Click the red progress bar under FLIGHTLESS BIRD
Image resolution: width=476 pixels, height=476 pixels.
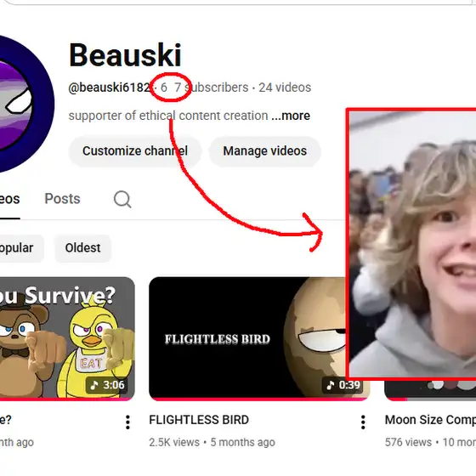247,399
